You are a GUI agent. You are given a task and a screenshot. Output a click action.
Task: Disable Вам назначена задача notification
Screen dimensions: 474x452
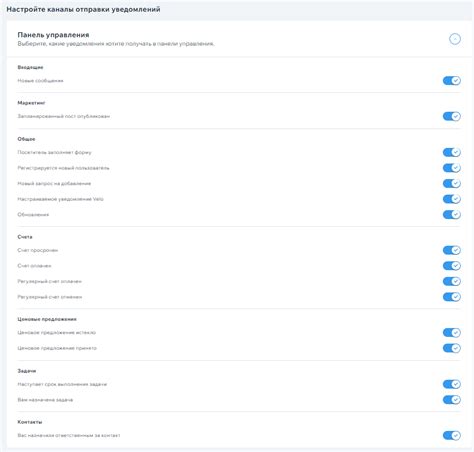click(x=452, y=400)
